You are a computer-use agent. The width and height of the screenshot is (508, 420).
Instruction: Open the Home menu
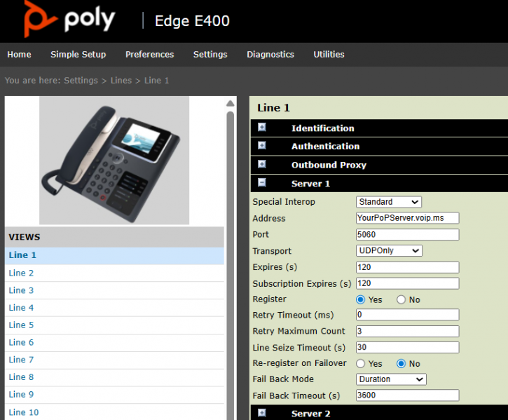[x=19, y=54]
